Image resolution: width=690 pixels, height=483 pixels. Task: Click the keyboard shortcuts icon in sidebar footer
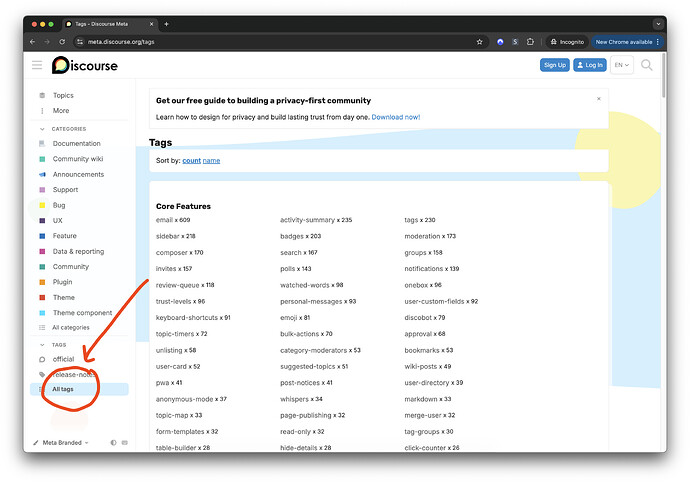pyautogui.click(x=125, y=443)
